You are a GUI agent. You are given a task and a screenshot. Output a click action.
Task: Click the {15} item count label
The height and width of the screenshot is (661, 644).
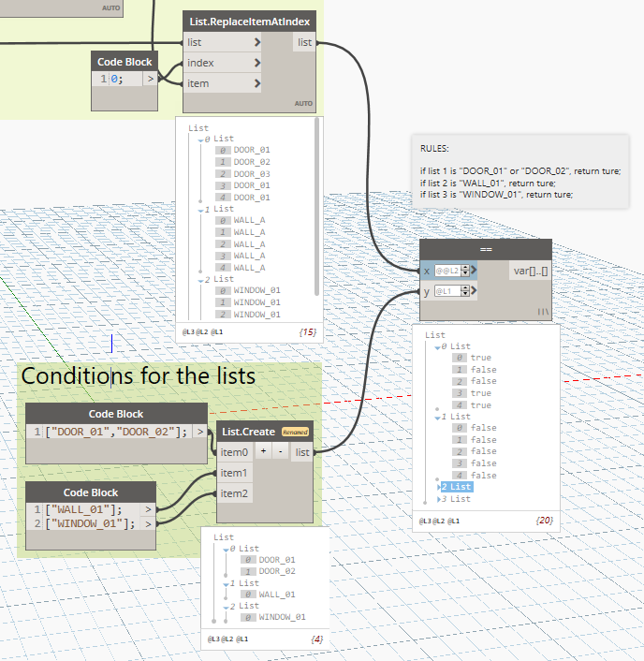pos(308,332)
